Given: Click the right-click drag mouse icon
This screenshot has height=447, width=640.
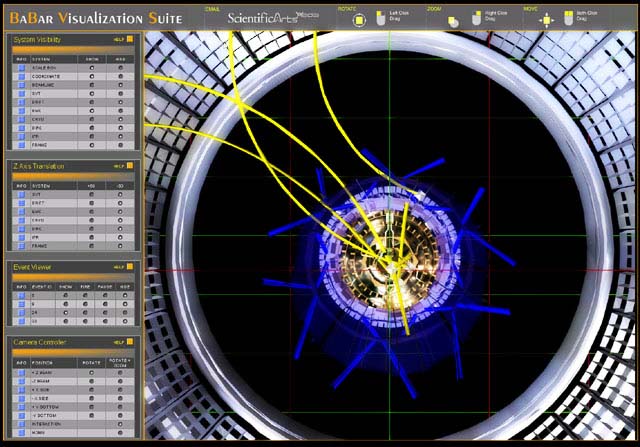Looking at the screenshot, I should [476, 18].
